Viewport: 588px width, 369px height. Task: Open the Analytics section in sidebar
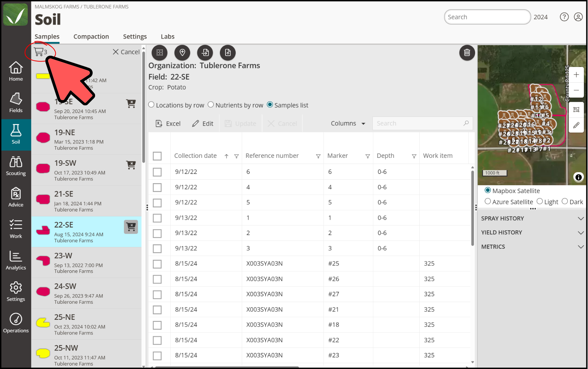tap(16, 260)
